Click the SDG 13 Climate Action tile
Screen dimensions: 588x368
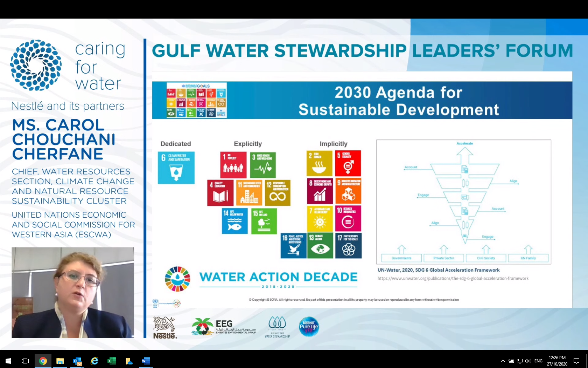click(320, 246)
